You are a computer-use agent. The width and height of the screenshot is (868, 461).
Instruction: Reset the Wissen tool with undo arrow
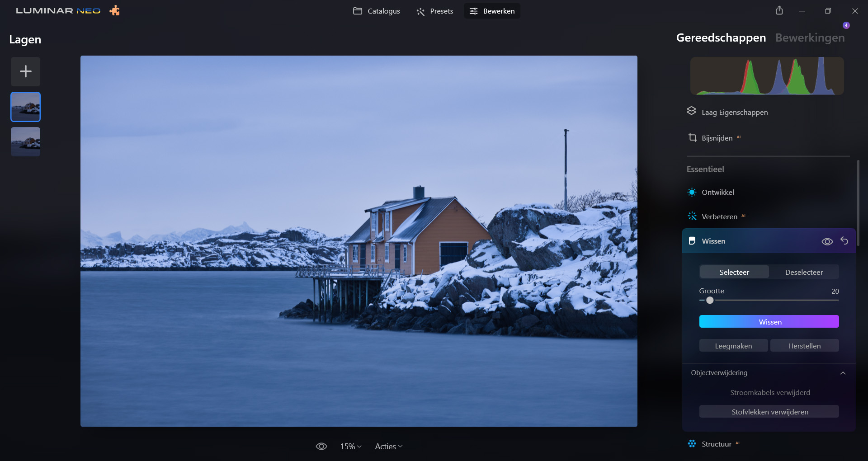click(x=844, y=240)
